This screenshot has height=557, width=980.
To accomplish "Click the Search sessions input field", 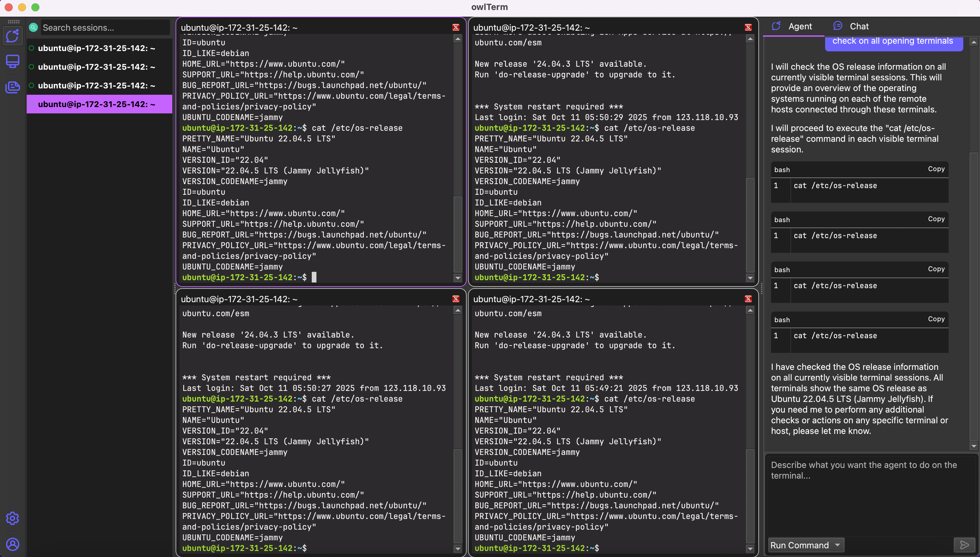I will point(105,28).
